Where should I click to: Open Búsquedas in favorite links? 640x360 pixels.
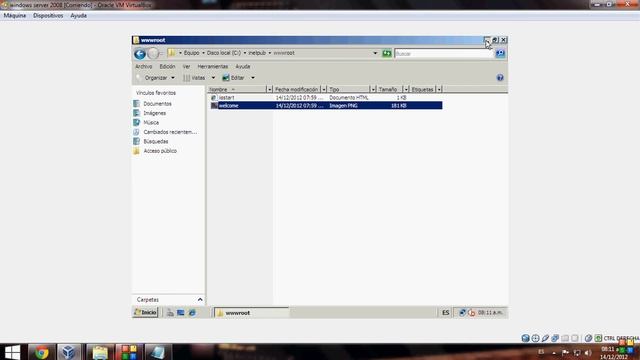[x=156, y=141]
